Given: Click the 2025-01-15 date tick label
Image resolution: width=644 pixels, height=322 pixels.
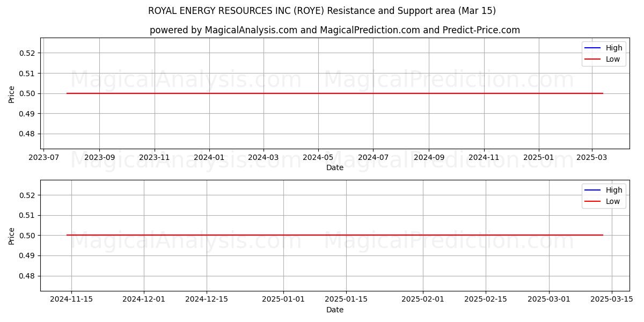Looking at the screenshot, I should [x=346, y=299].
